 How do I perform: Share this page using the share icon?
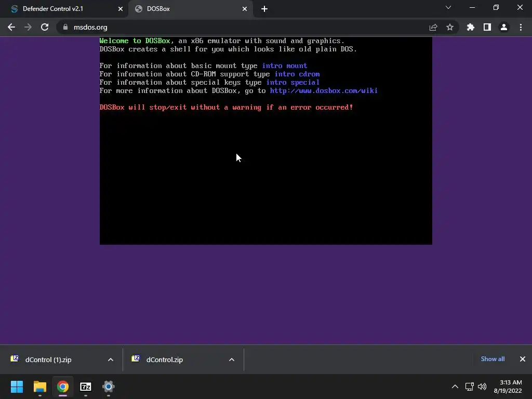(x=433, y=27)
